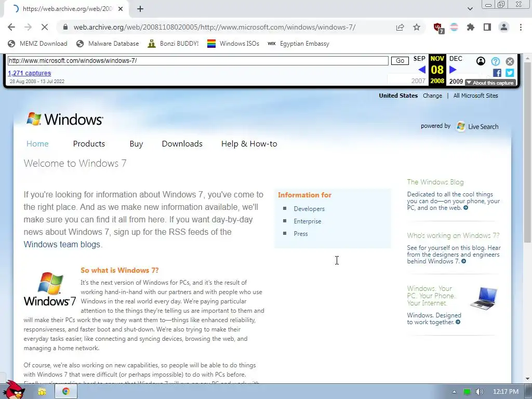Open Windows. Designed to work together link
This screenshot has height=399, width=532.
434,318
